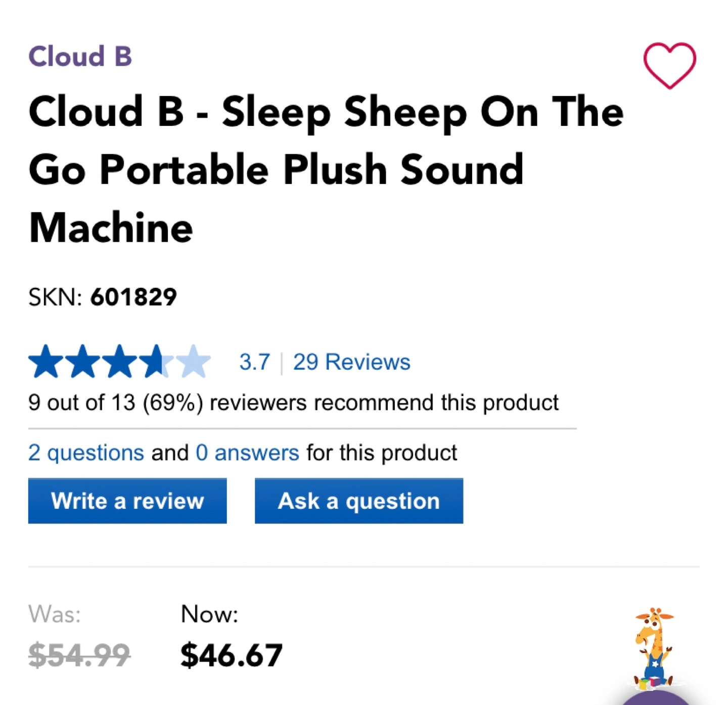The image size is (728, 705).
Task: Click the crossed-out $54.99 price
Action: (79, 655)
